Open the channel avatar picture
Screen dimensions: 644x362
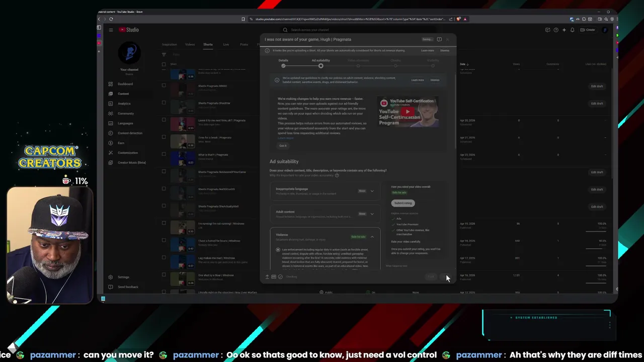pyautogui.click(x=129, y=53)
